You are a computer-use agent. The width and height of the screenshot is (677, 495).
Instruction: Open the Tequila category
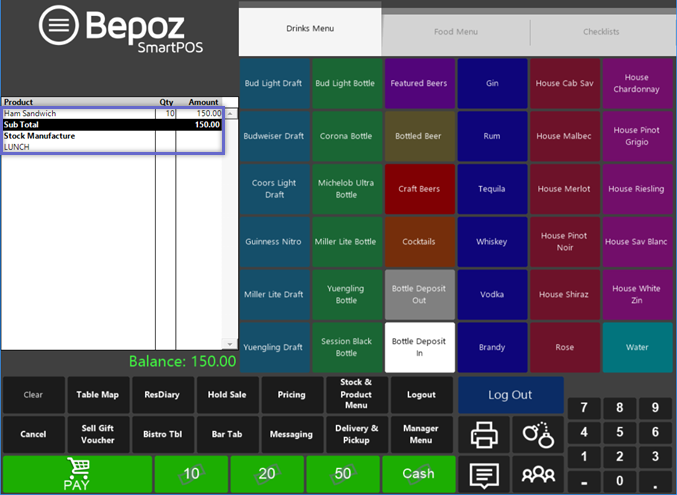pyautogui.click(x=492, y=189)
